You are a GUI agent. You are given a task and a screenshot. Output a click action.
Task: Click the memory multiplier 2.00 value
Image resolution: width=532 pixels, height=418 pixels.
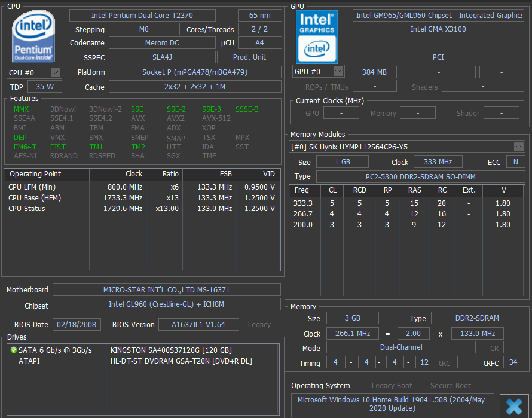413,334
